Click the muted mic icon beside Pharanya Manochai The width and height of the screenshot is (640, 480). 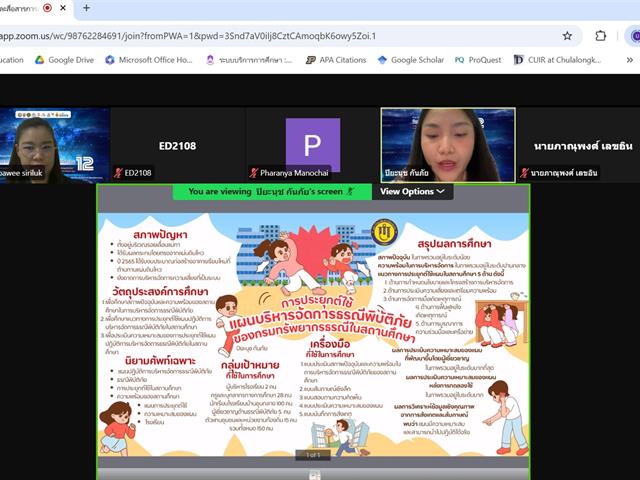254,173
